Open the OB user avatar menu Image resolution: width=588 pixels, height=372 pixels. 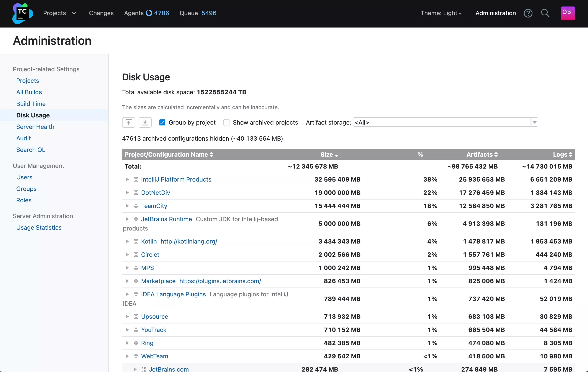tap(567, 13)
